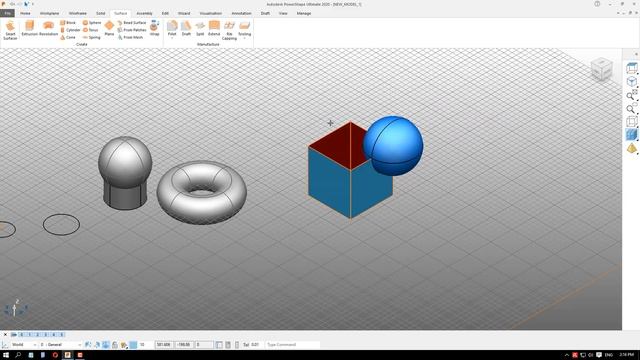Focus the Type Command input box
This screenshot has height=360, width=640.
click(292, 345)
